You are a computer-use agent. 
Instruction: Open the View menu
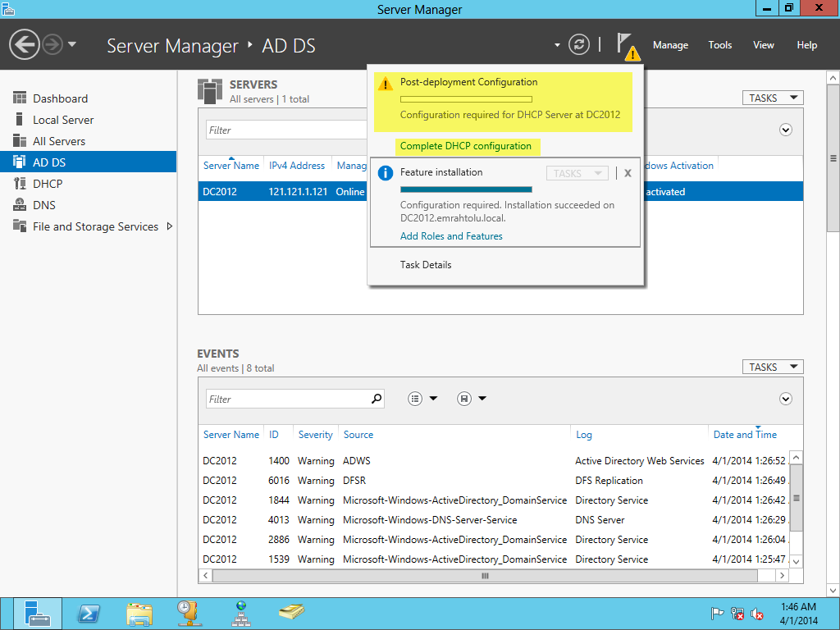pos(763,45)
